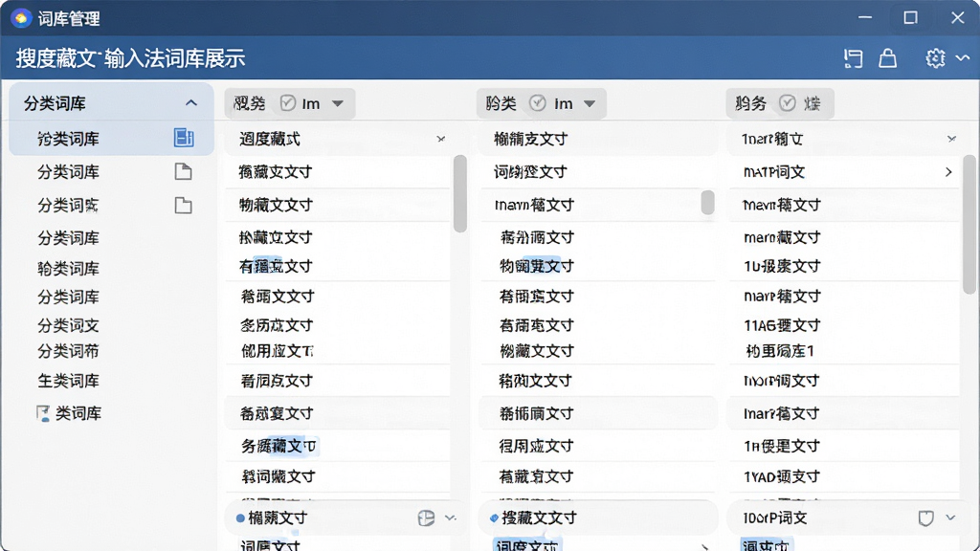Viewport: 980px width, 551px height.
Task: Click the 榴蕨文寸 footer label
Action: tap(278, 518)
